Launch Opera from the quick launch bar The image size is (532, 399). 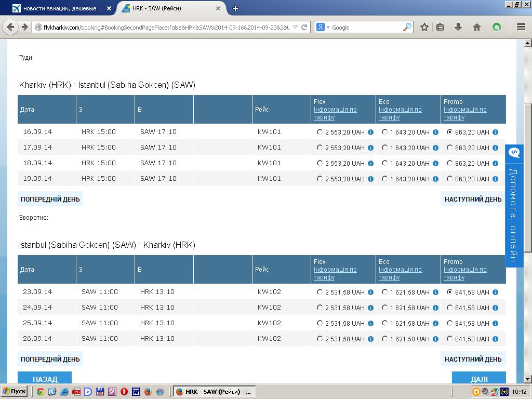pyautogui.click(x=124, y=392)
